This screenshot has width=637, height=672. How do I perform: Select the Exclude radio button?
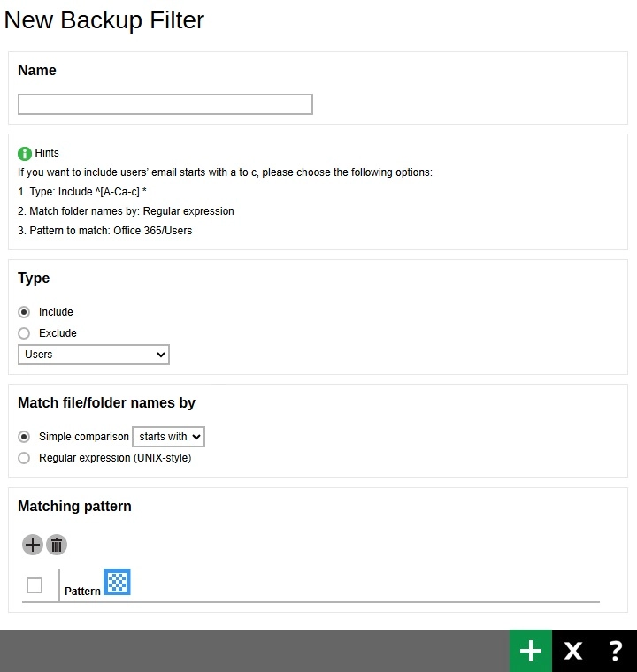(24, 333)
